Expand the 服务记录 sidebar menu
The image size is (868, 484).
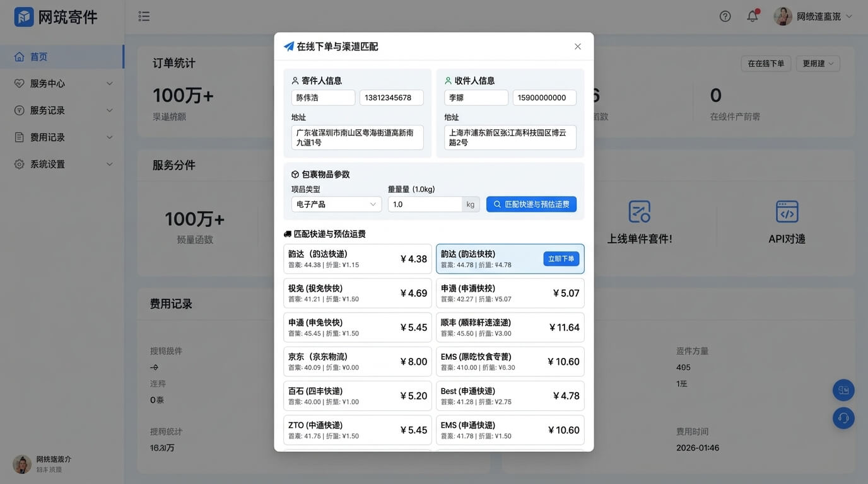(x=110, y=110)
